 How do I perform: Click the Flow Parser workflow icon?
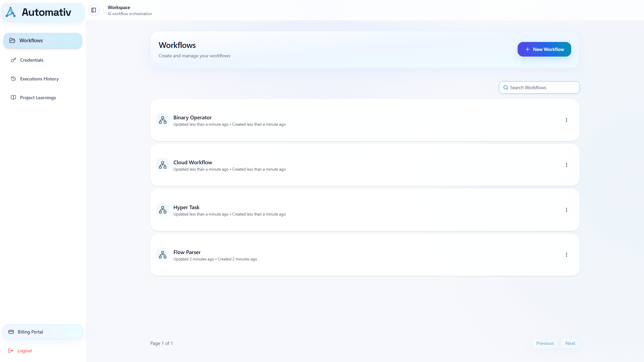(163, 255)
